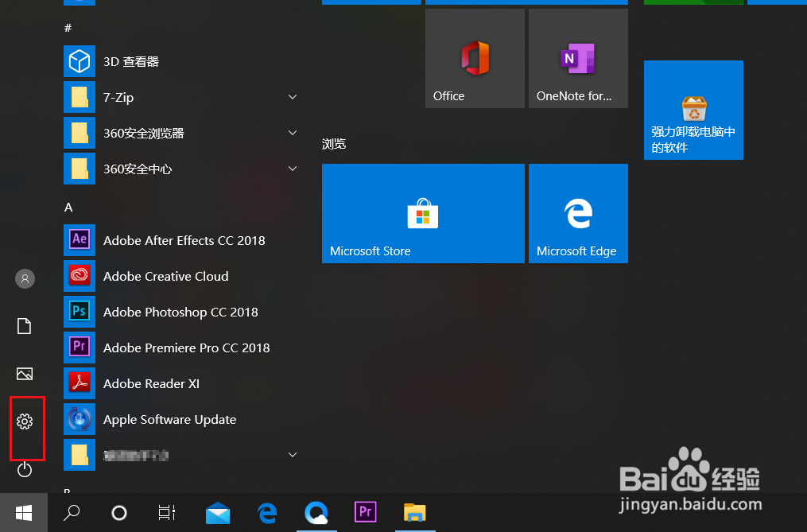Switch to Premiere Pro on the taskbar
This screenshot has width=807, height=532.
click(x=366, y=512)
